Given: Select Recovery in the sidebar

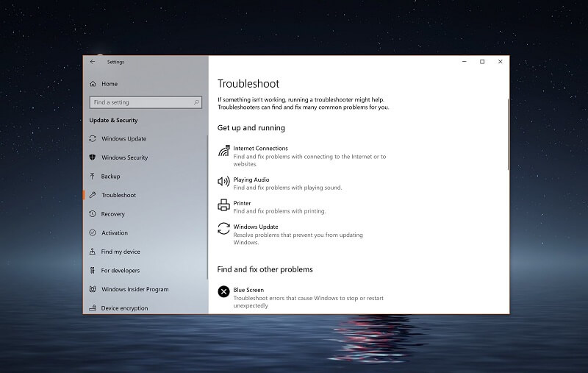Looking at the screenshot, I should (x=112, y=214).
